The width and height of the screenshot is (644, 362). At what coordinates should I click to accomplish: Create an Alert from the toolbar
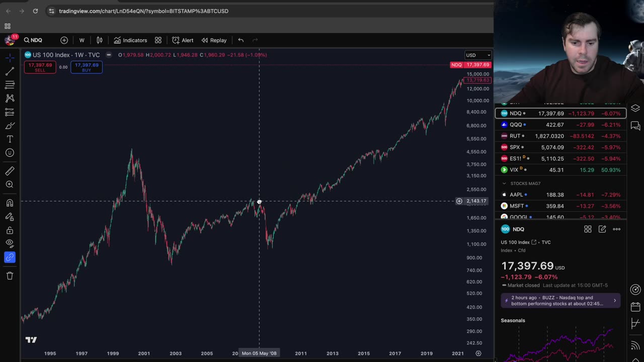point(183,40)
